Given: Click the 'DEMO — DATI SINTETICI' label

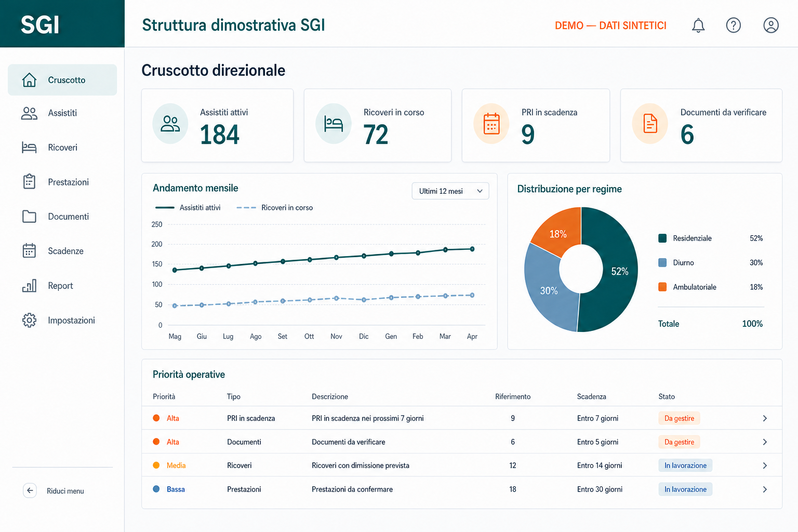Looking at the screenshot, I should coord(610,25).
